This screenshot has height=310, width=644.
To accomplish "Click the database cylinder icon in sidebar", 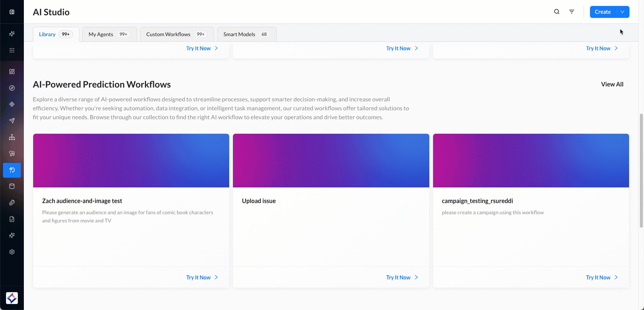I will (x=12, y=186).
